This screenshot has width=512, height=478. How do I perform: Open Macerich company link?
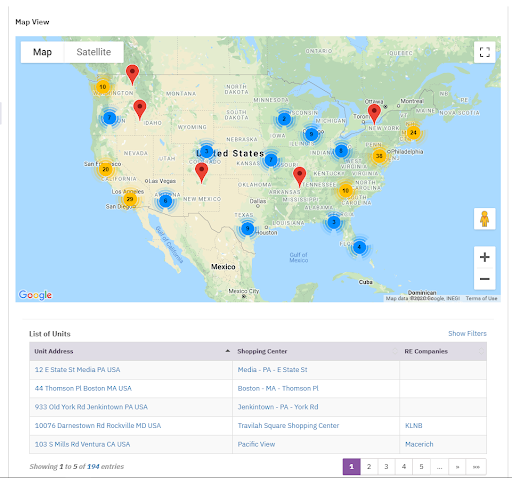pos(419,444)
